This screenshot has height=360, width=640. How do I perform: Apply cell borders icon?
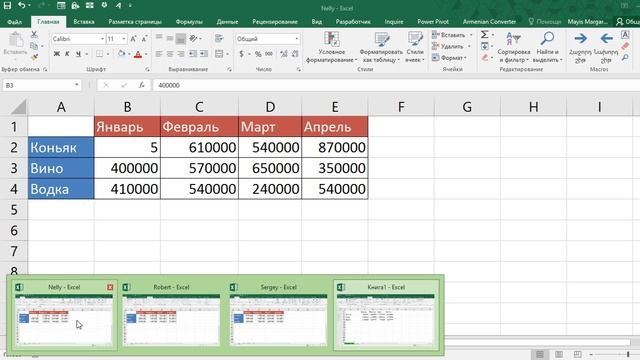(x=99, y=54)
